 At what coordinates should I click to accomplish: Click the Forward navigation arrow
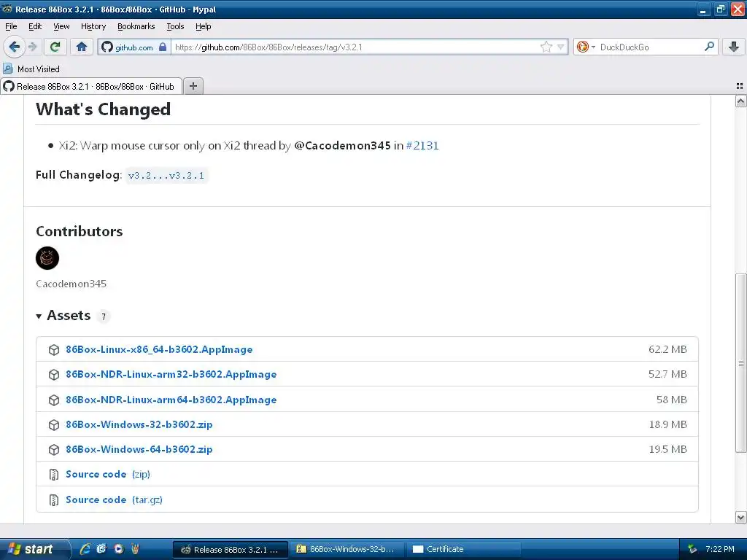pyautogui.click(x=32, y=47)
